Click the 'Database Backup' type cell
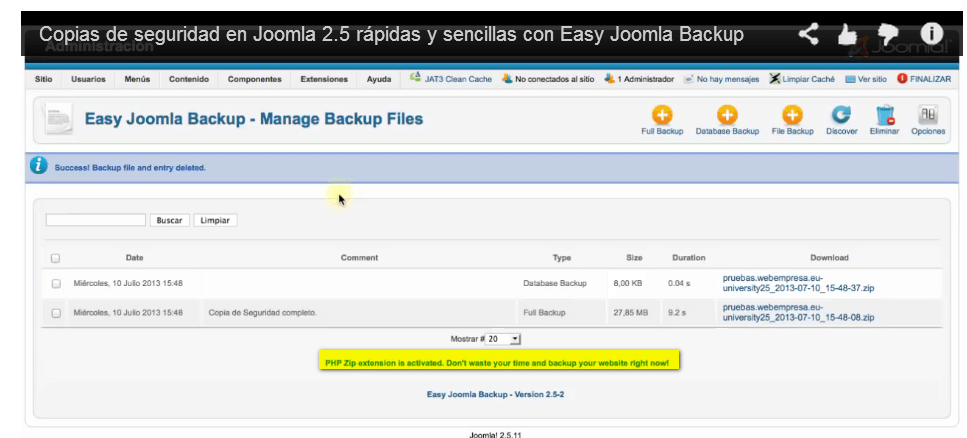Viewport: 967px width, 438px height. (555, 283)
